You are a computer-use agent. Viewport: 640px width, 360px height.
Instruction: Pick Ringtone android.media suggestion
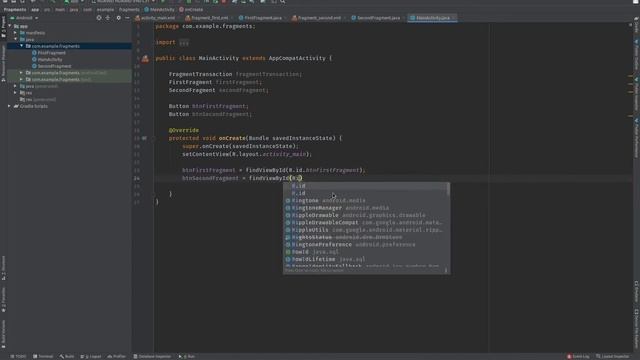pos(366,201)
